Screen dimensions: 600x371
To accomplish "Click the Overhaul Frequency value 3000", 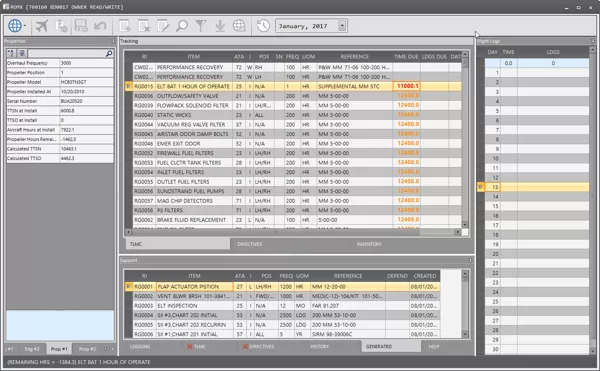I will tap(86, 63).
